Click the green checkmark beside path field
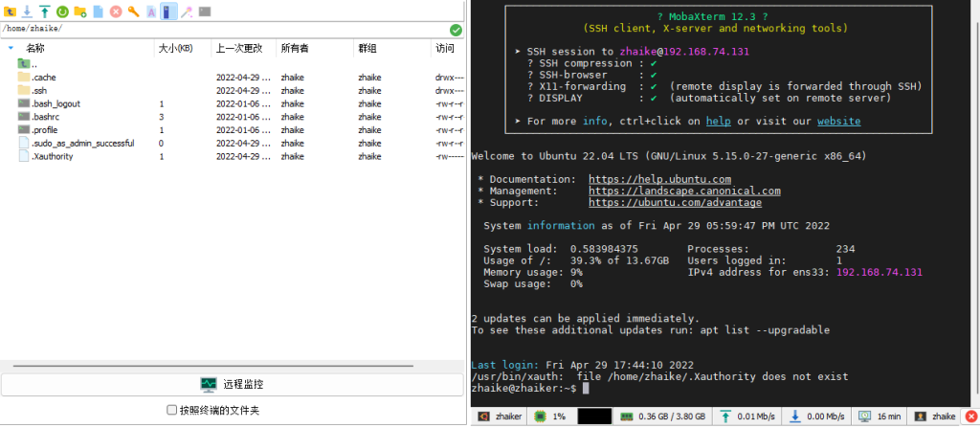The image size is (980, 428). tap(456, 30)
